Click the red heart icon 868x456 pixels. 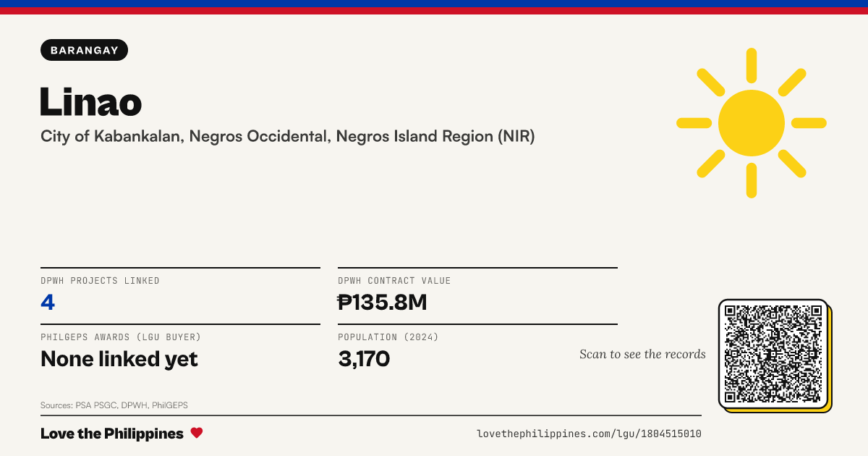(197, 433)
